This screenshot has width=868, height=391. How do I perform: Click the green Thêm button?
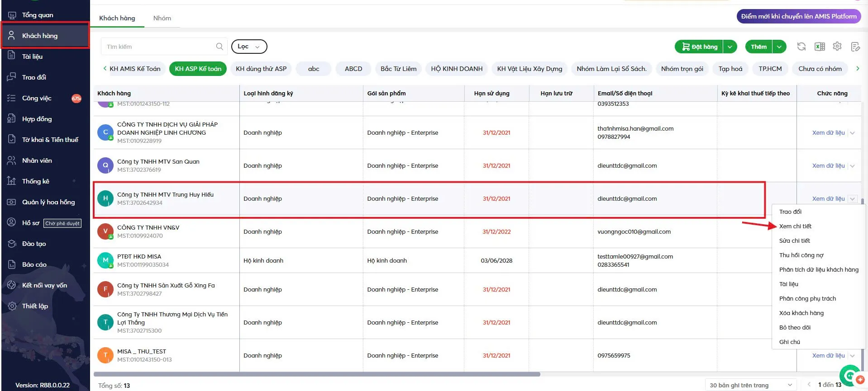[758, 47]
